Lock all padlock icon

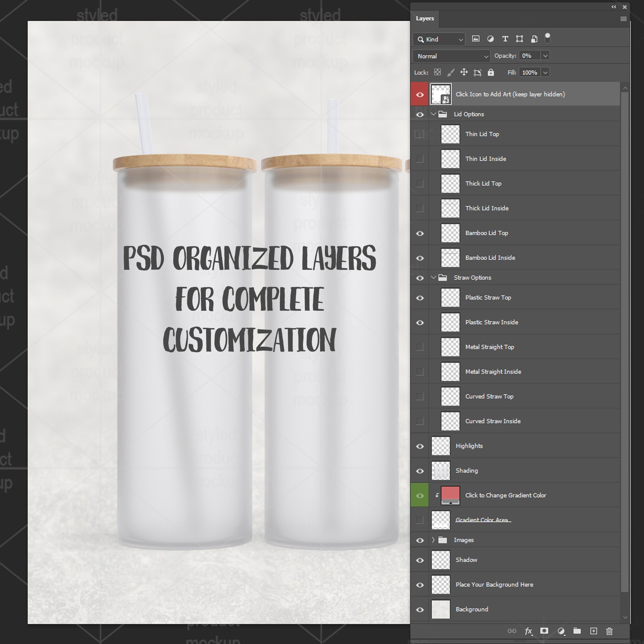pyautogui.click(x=491, y=72)
